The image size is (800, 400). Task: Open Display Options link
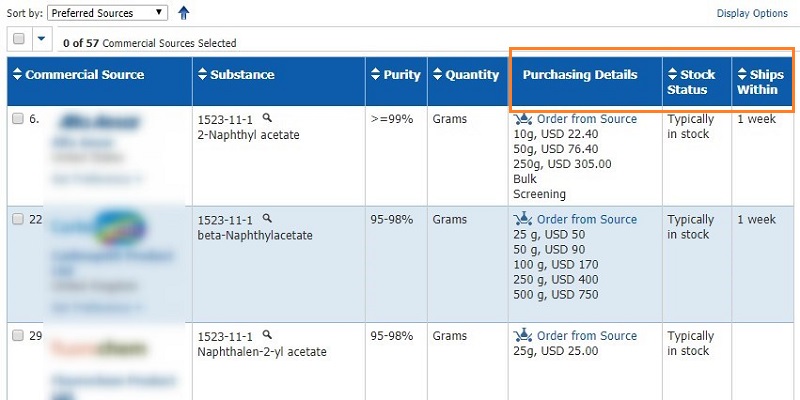752,13
